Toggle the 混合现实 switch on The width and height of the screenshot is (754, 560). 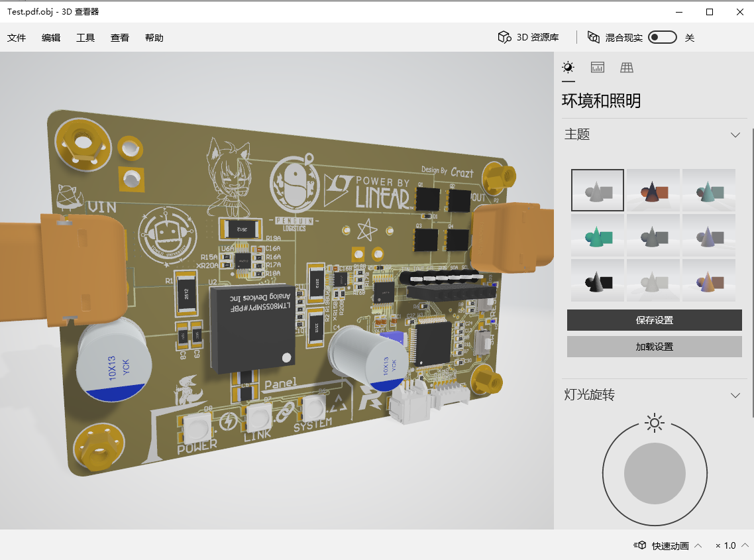click(662, 37)
